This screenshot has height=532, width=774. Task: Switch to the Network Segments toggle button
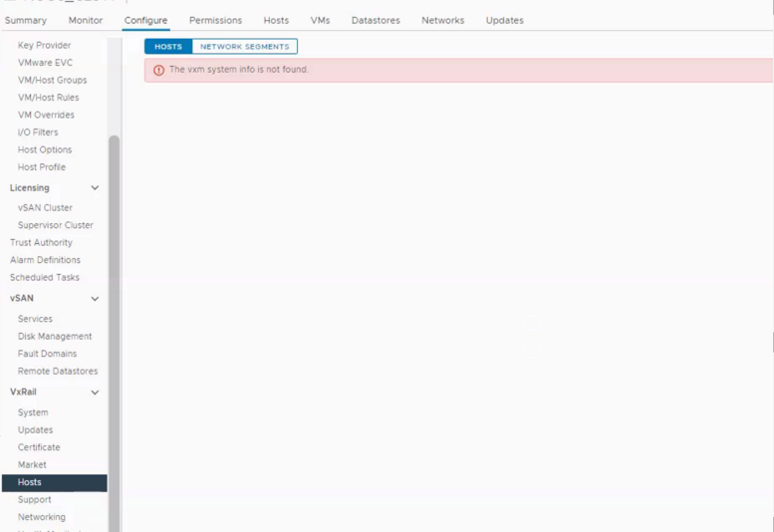(245, 47)
